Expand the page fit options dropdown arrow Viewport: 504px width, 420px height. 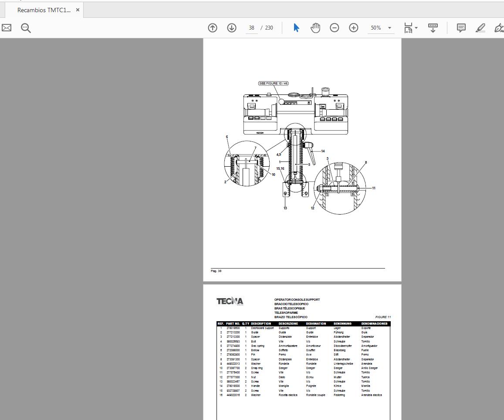[x=416, y=27]
